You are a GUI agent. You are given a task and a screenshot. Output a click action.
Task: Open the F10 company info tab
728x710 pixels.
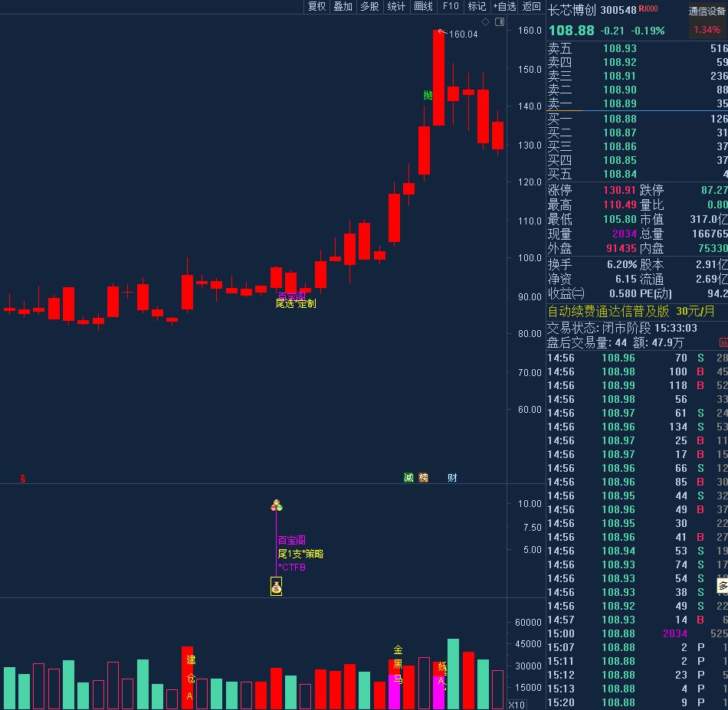(x=451, y=7)
